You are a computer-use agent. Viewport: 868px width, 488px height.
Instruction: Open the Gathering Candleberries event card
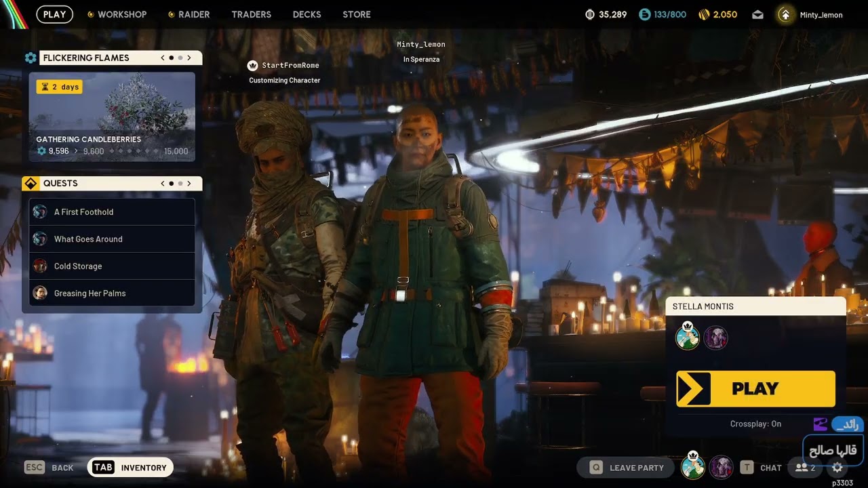pos(112,117)
